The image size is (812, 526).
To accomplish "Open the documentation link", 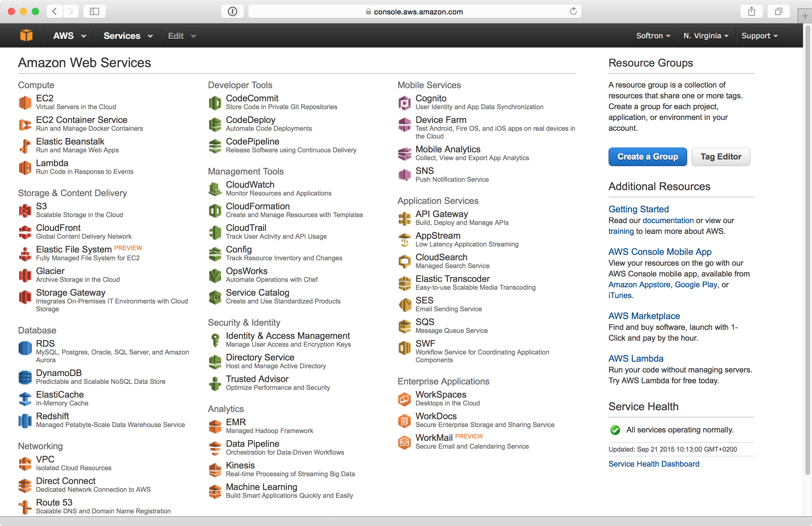I will point(668,220).
